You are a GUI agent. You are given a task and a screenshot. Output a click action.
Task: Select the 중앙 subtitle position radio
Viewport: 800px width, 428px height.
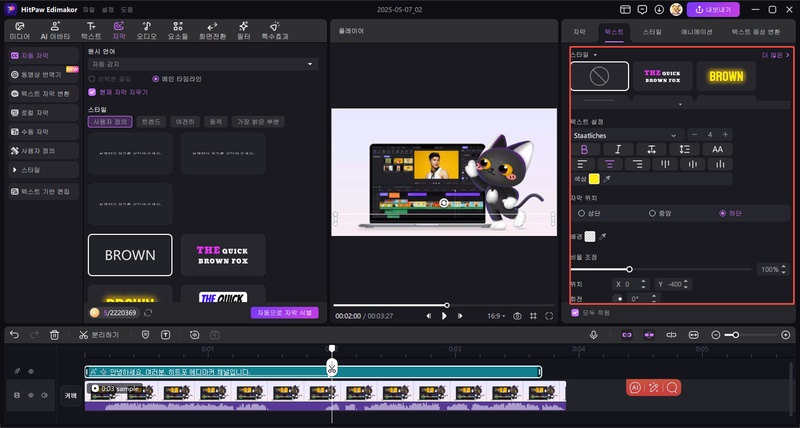click(652, 213)
